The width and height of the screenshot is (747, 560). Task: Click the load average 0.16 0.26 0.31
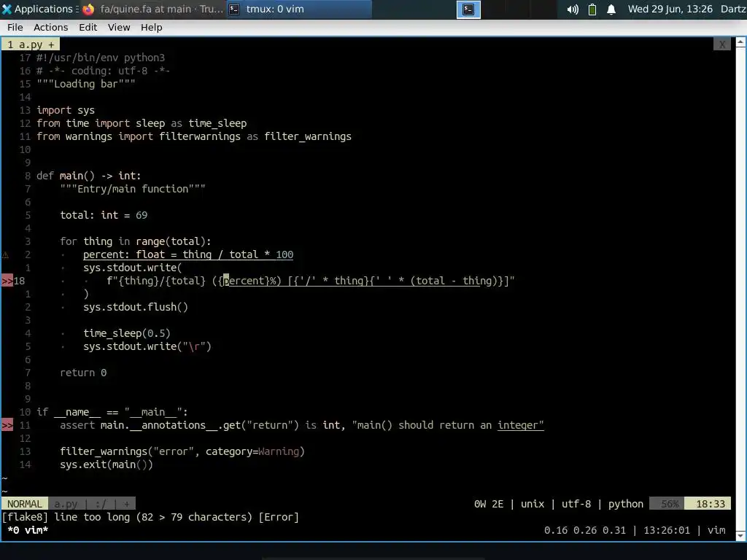pos(585,530)
